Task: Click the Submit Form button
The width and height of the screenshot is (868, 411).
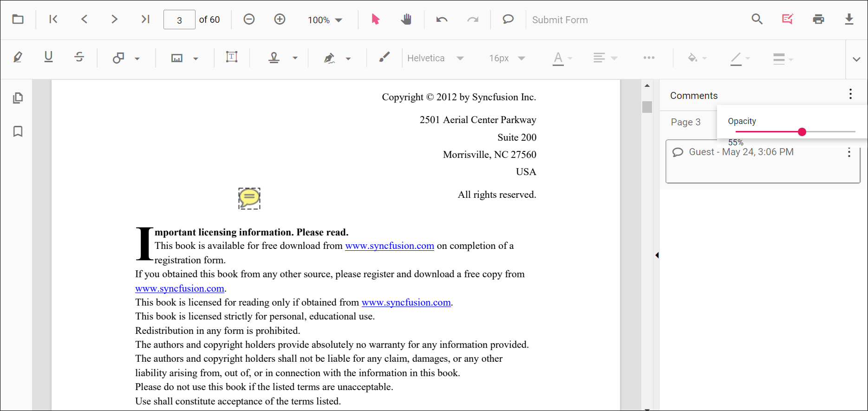Action: click(560, 20)
